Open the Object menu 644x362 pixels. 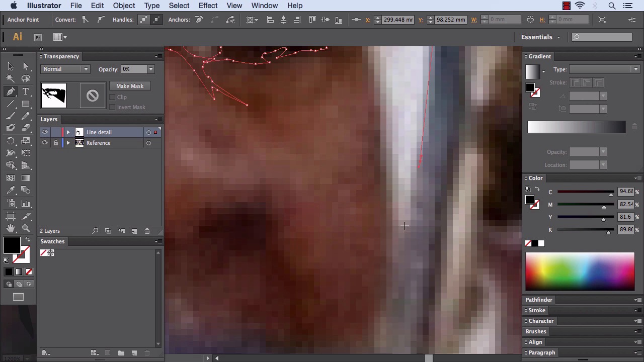pos(124,6)
